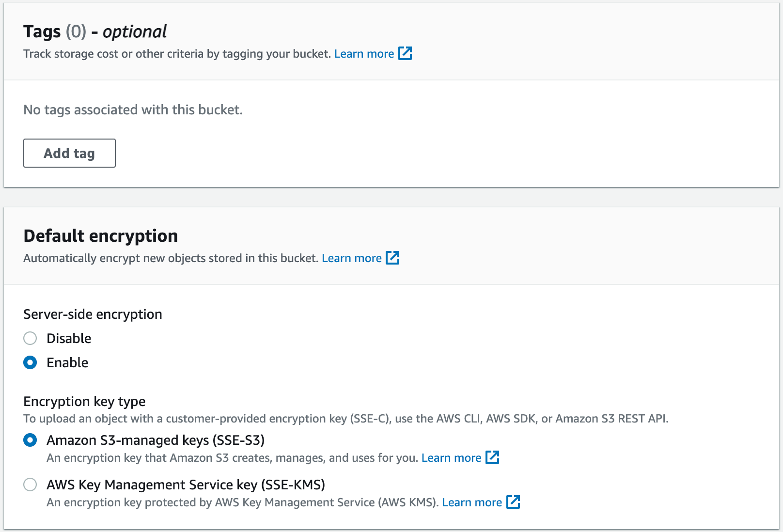The height and width of the screenshot is (532, 783).
Task: Select the Disable server-side encryption radio
Action: pos(30,338)
